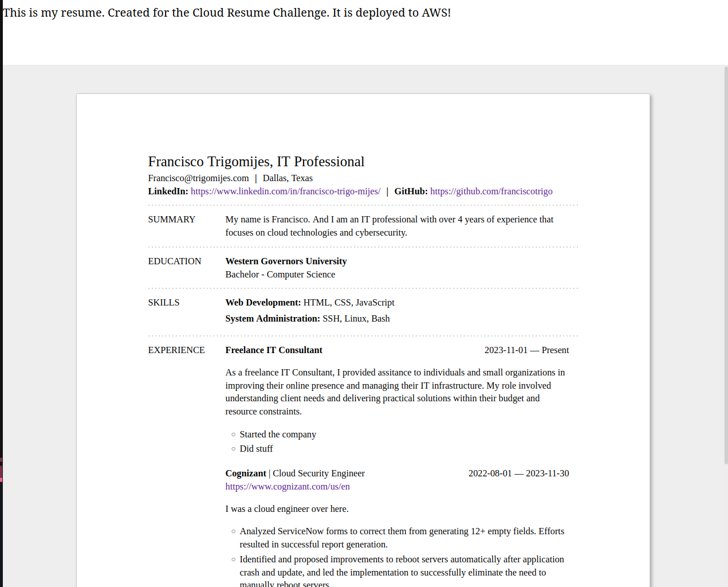Click the '2023-11-01 — Present' date range

click(x=526, y=350)
